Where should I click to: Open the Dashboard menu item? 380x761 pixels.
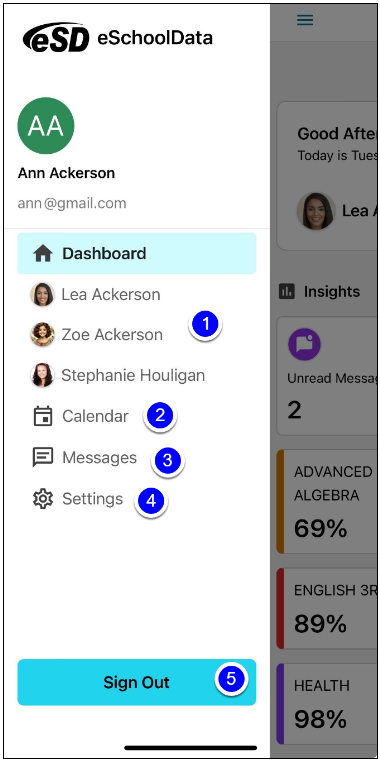click(x=137, y=253)
